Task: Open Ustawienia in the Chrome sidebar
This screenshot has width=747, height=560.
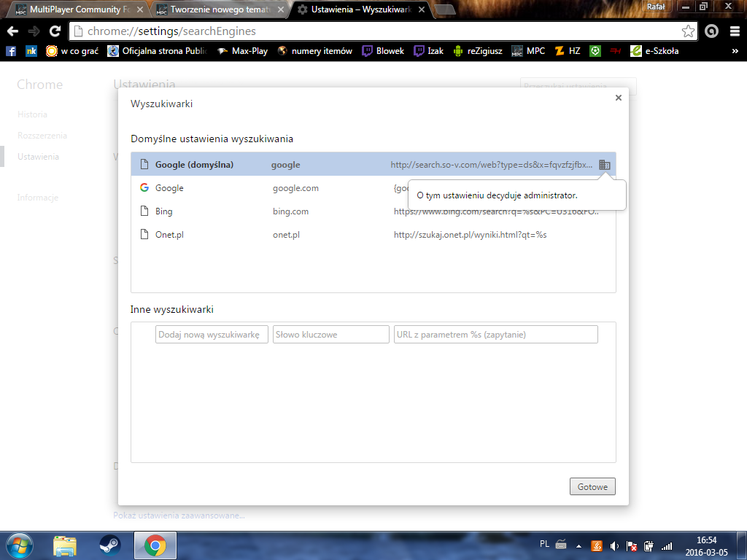Action: tap(38, 157)
